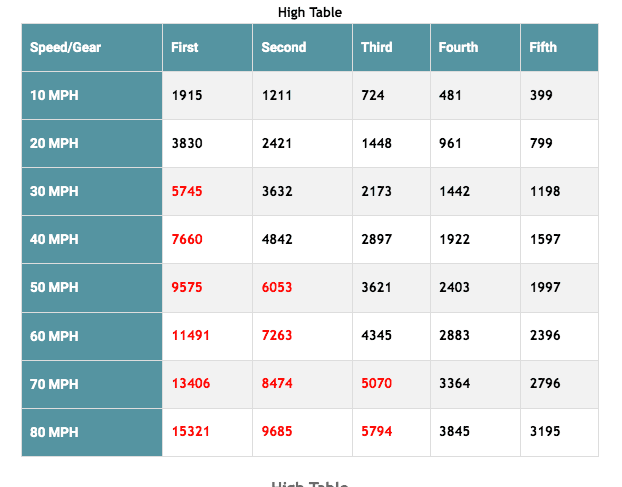
Task: Select the Second gear column header
Action: (x=302, y=48)
